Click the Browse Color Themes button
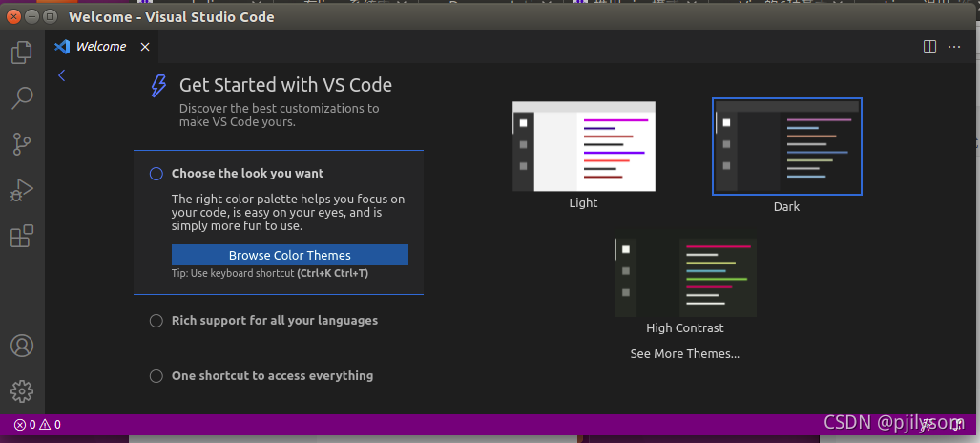Viewport: 980px width, 443px height. [290, 255]
